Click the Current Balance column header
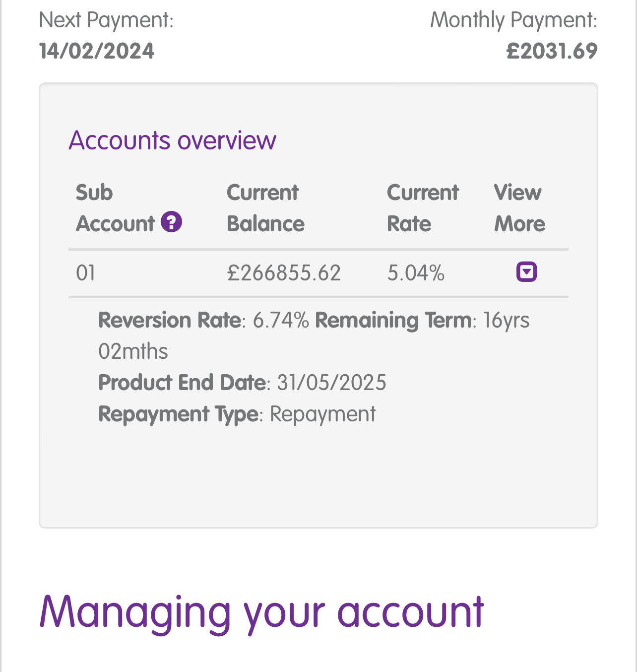The image size is (637, 672). (265, 208)
